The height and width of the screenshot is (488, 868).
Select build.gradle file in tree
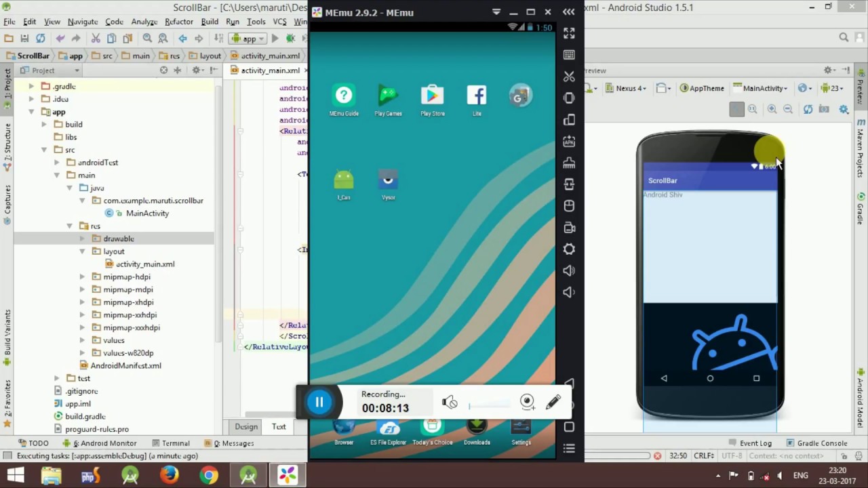85,416
